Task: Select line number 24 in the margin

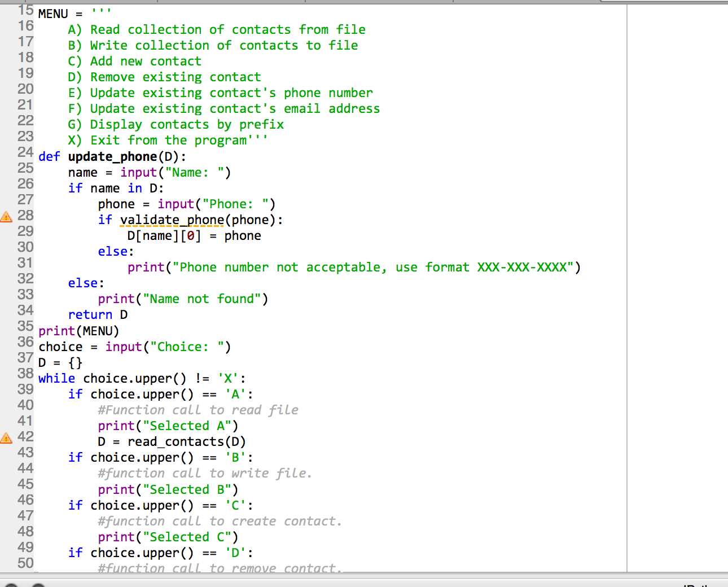Action: [25, 152]
